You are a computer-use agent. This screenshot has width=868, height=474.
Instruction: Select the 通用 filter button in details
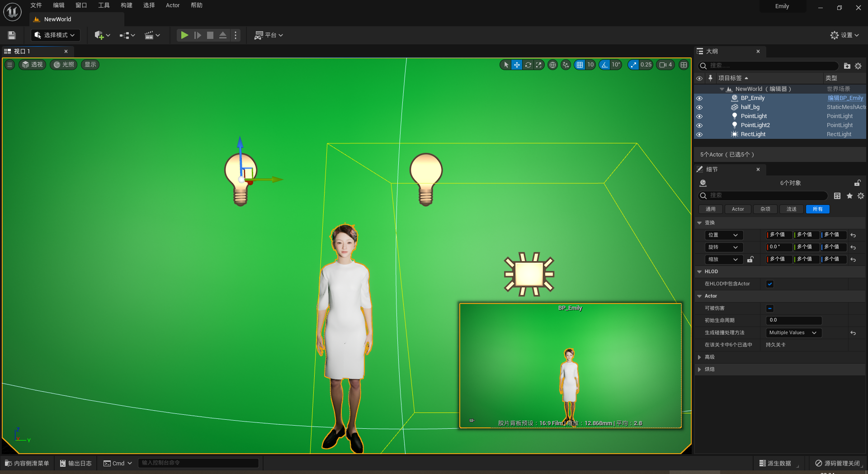click(x=711, y=209)
